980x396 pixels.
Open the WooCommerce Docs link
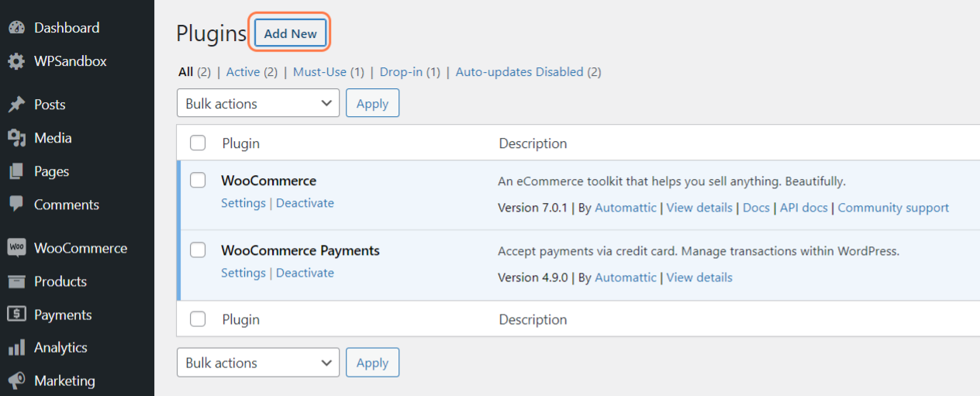click(756, 208)
